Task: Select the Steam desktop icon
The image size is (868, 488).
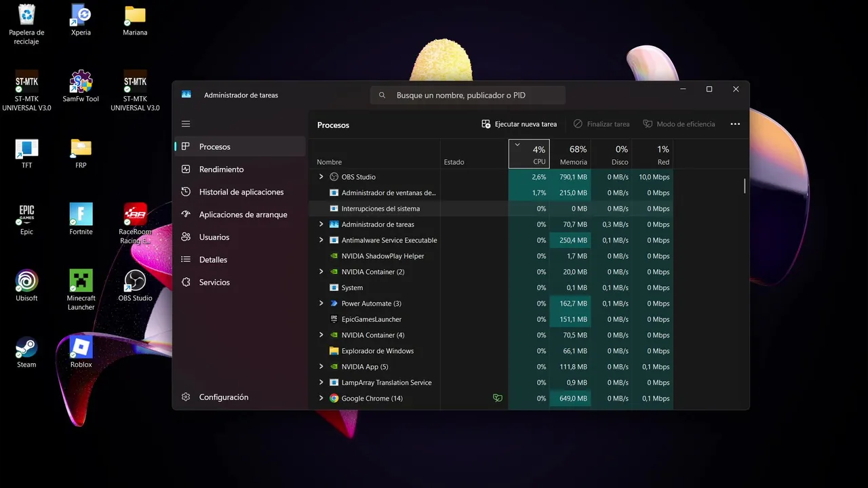Action: point(26,352)
